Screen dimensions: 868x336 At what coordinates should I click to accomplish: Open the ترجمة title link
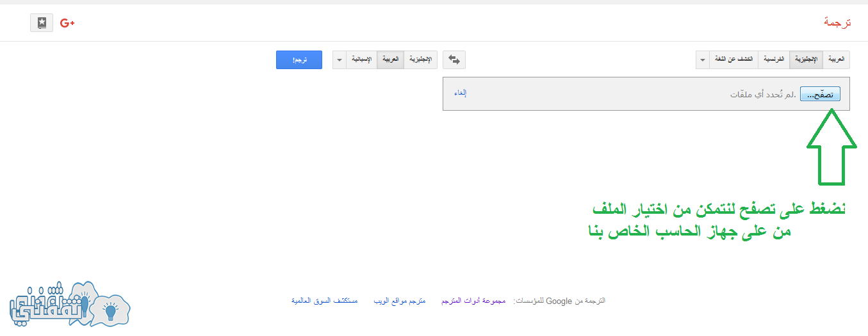(x=837, y=22)
